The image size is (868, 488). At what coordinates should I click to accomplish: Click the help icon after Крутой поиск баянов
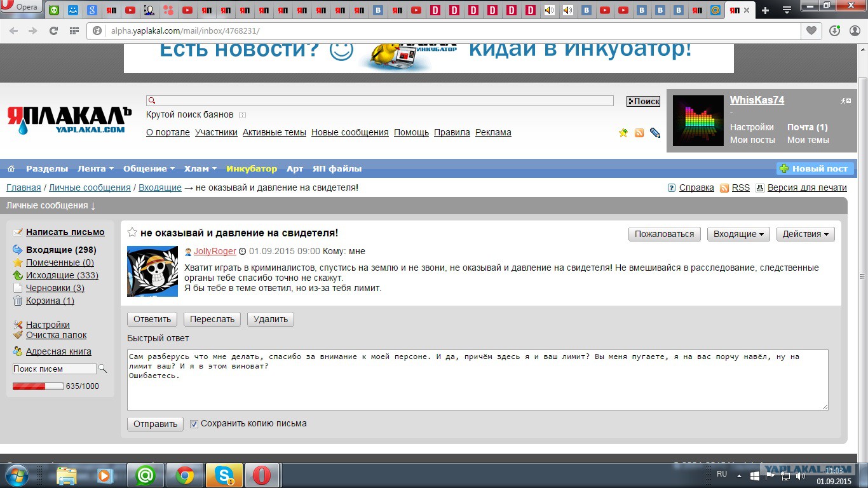pos(242,115)
